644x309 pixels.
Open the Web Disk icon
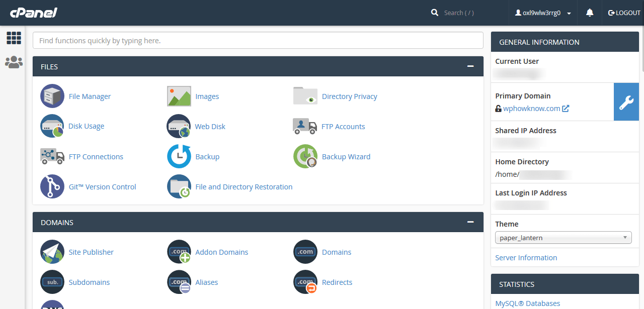[179, 126]
